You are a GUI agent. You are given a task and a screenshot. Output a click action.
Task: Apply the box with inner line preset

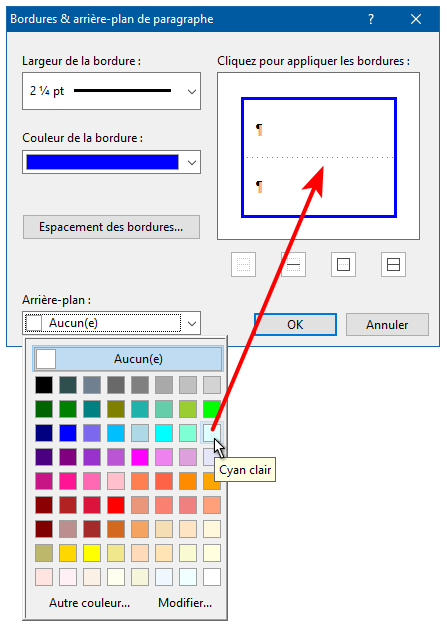[x=393, y=264]
